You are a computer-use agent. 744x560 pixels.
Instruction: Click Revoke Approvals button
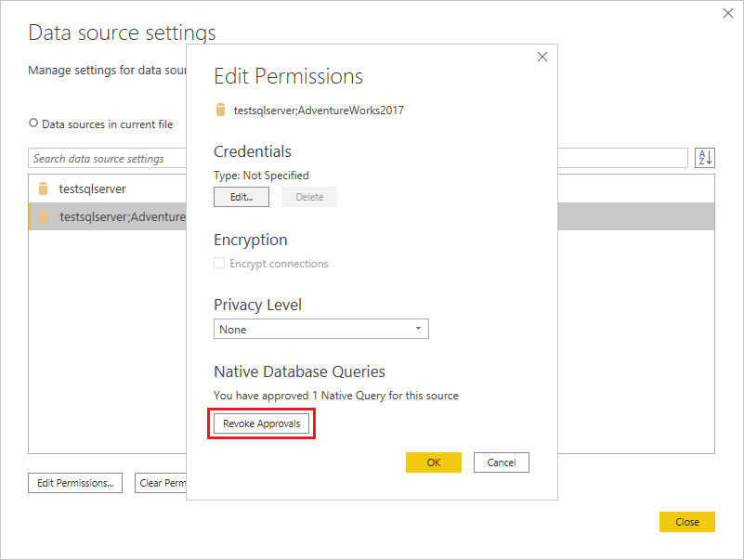(261, 423)
